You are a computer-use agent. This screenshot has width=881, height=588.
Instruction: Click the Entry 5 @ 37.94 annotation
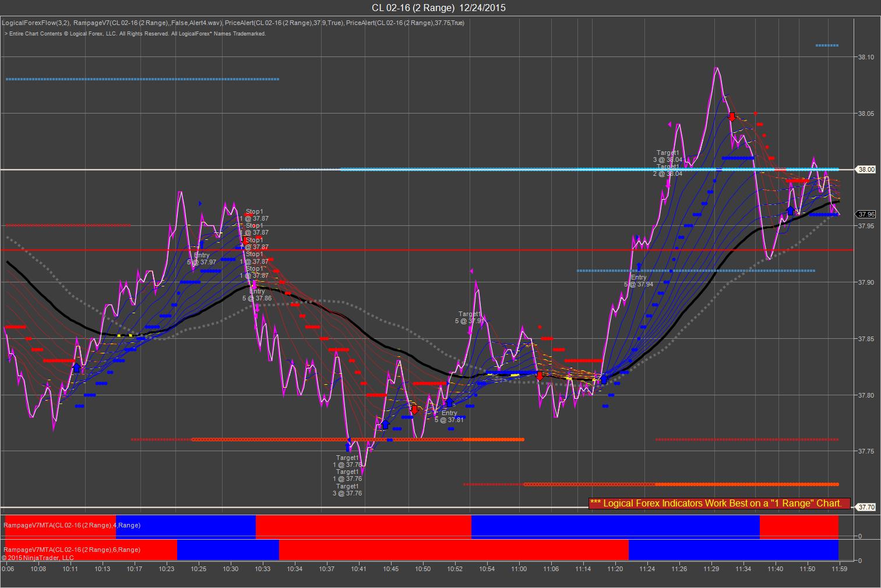tap(639, 281)
